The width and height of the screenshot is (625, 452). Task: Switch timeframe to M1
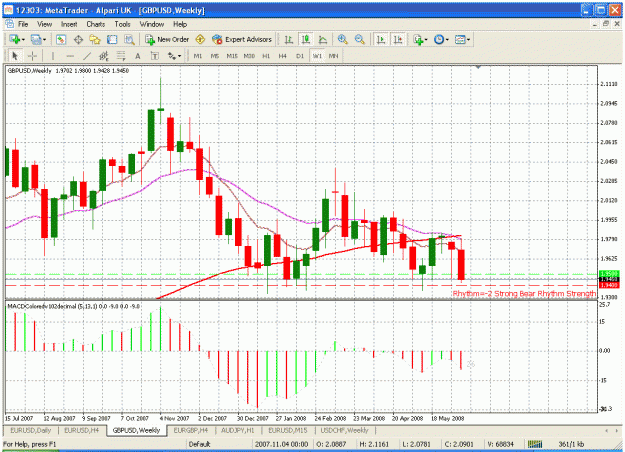tap(198, 56)
